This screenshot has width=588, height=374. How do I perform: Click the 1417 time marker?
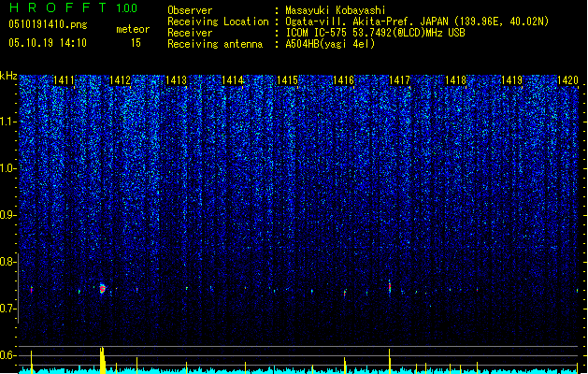pos(399,80)
